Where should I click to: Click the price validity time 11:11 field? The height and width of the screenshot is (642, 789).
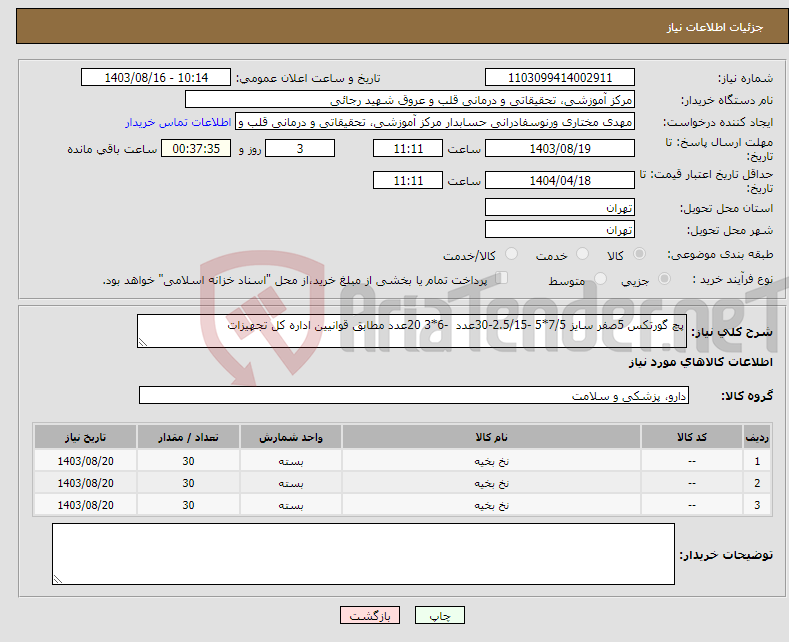click(408, 180)
